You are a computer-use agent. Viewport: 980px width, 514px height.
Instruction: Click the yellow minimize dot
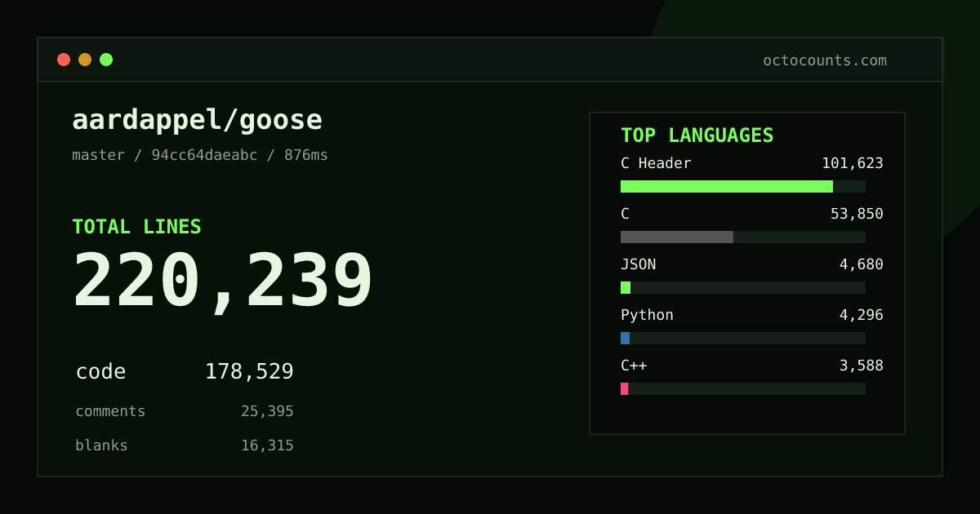[x=85, y=60]
